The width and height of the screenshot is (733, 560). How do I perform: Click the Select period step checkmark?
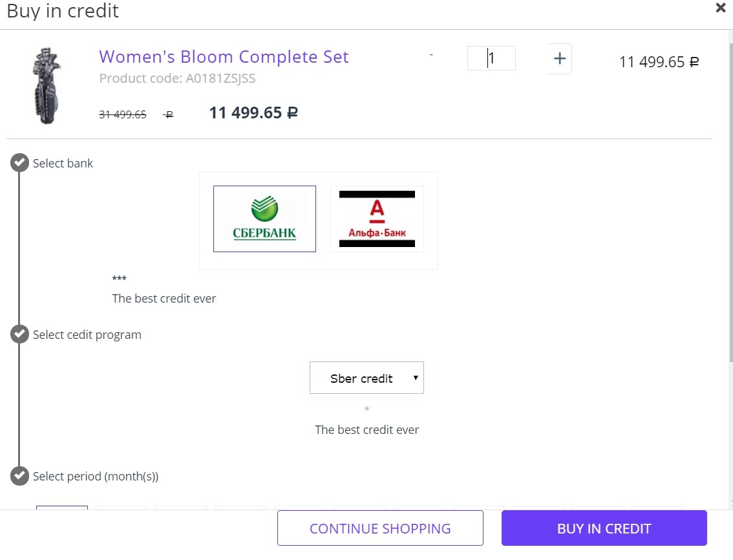(x=19, y=476)
